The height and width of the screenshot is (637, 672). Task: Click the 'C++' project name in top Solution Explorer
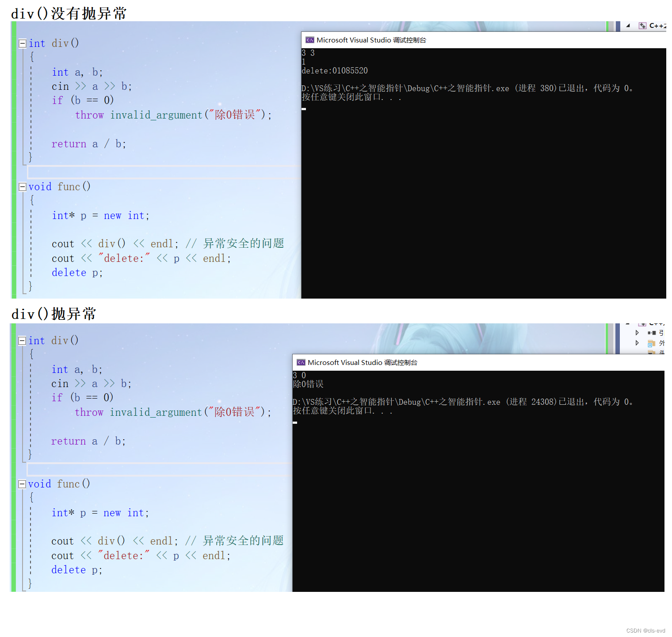click(x=658, y=26)
